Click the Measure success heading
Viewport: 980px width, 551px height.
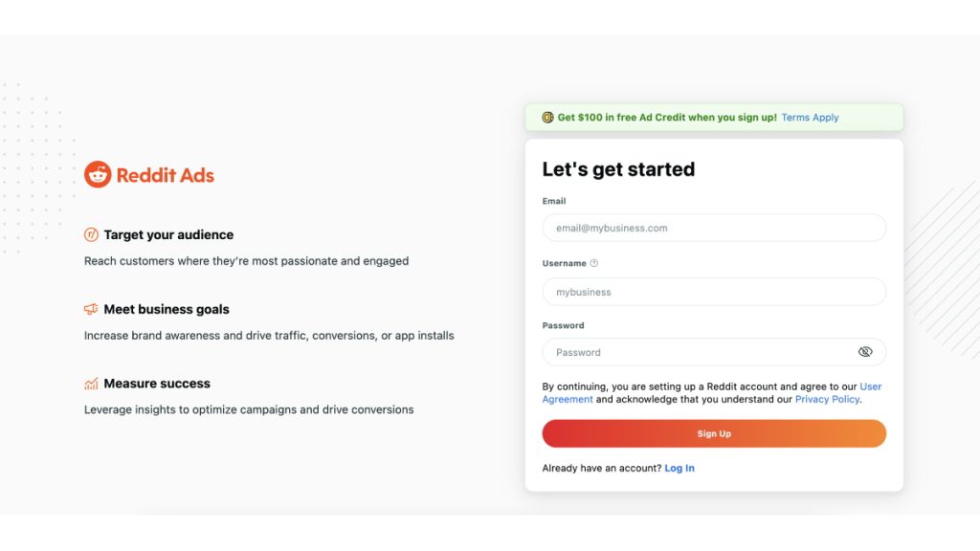click(x=157, y=384)
